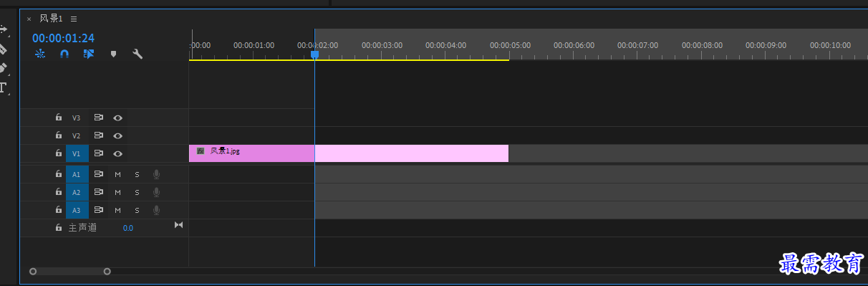
Task: Toggle sync lock for track A3
Action: click(x=99, y=210)
